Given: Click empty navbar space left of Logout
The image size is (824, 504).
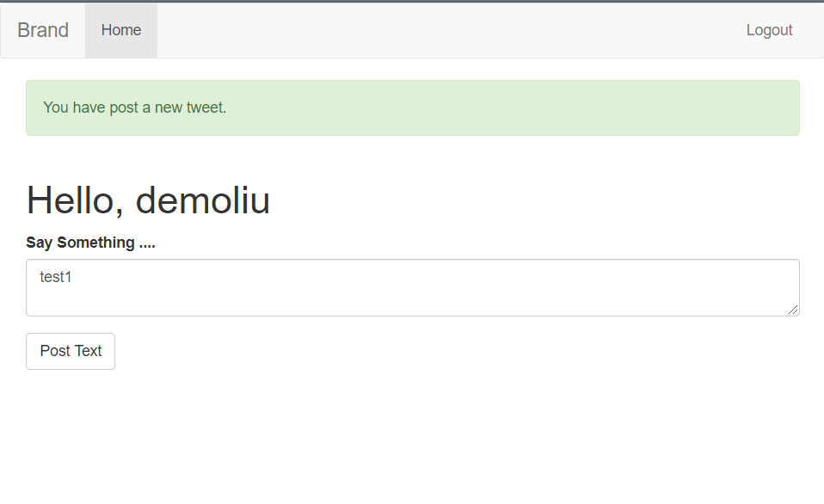Looking at the screenshot, I should [x=446, y=30].
